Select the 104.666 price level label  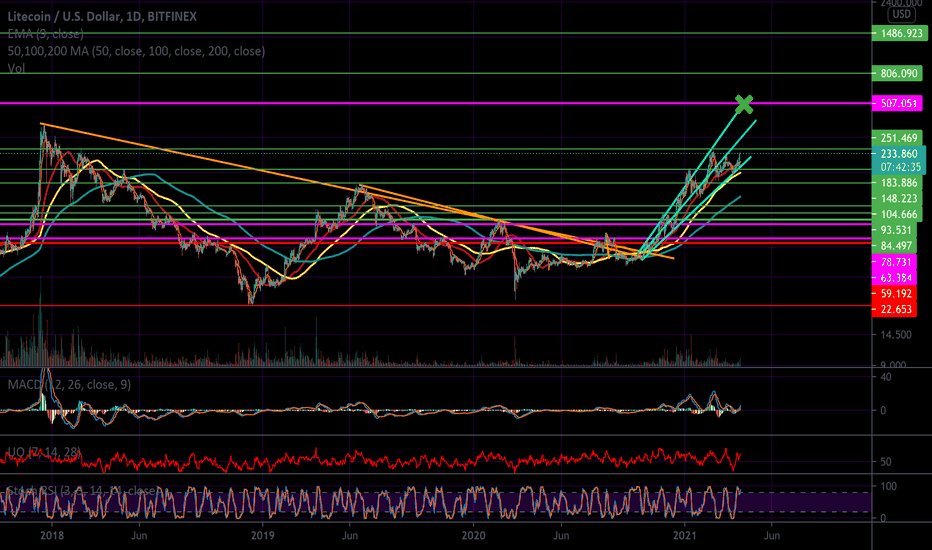point(896,214)
